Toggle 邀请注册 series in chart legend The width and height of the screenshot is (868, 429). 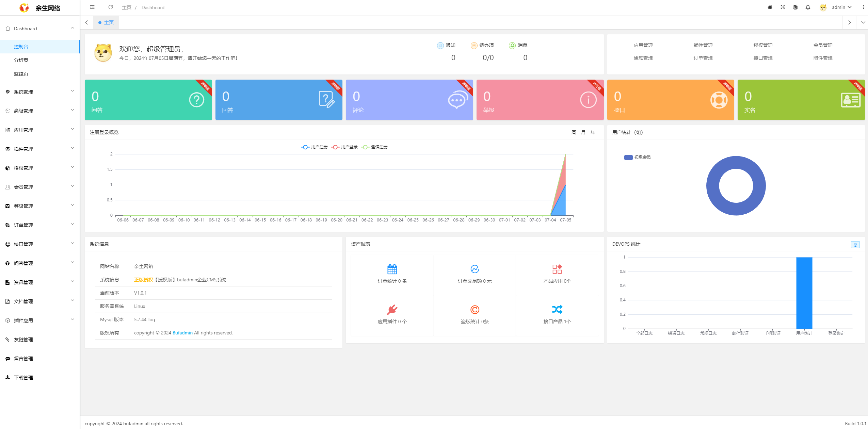(x=374, y=147)
